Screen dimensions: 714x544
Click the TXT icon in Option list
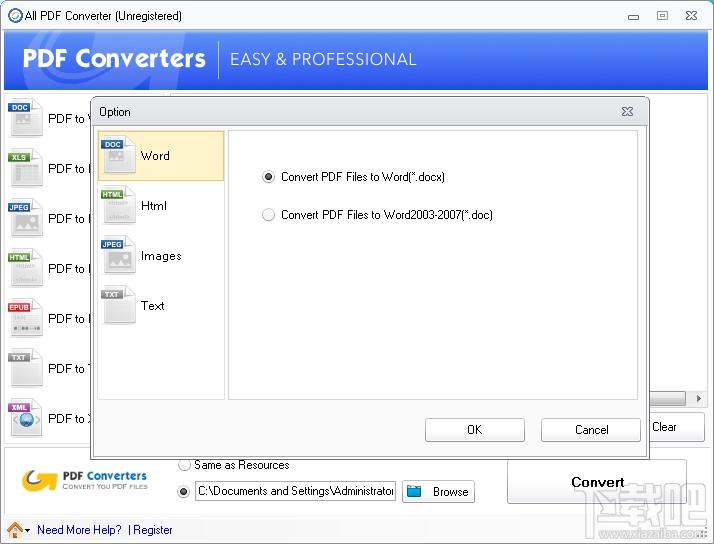[x=118, y=305]
